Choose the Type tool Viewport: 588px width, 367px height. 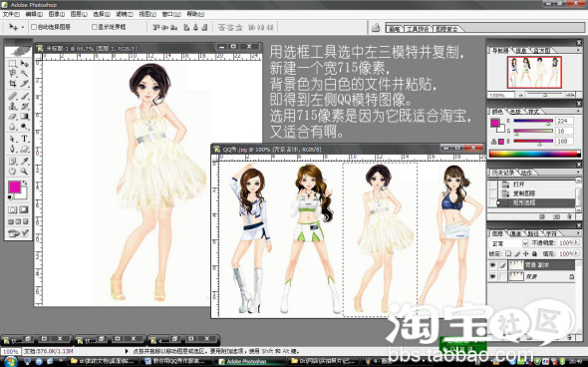(x=24, y=139)
